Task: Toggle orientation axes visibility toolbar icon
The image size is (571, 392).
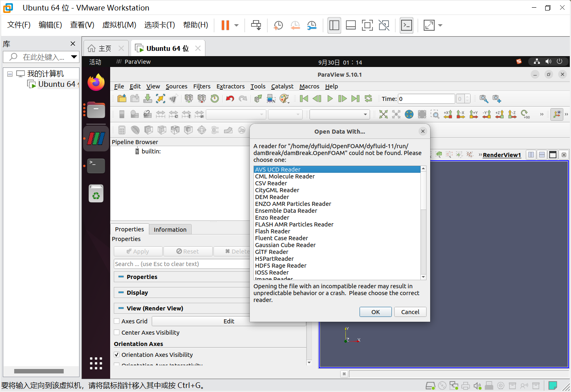Action: click(557, 114)
